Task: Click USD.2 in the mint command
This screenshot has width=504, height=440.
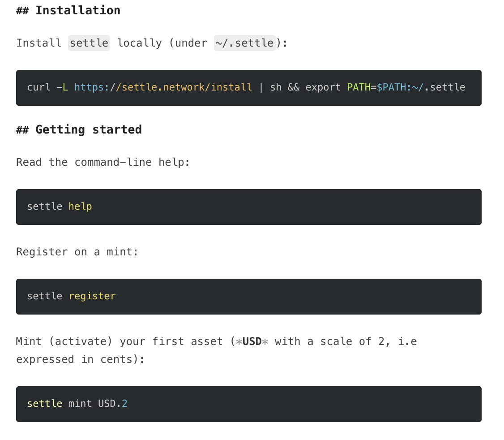Action: tap(113, 404)
